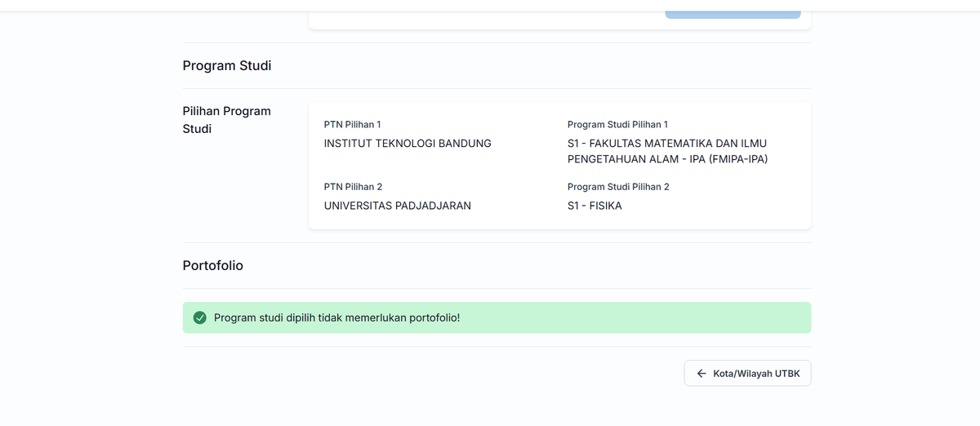The image size is (980, 426).
Task: Click the PTN Pilihan 1 label
Action: point(353,124)
